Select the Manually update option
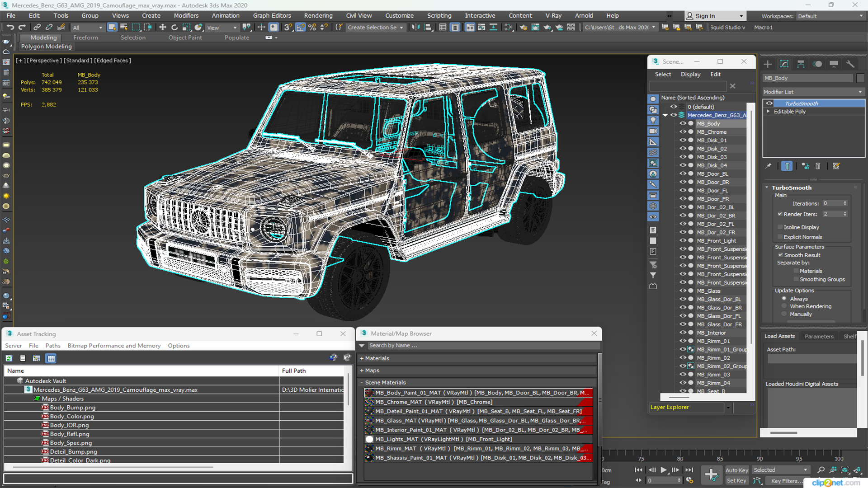 pos(784,314)
